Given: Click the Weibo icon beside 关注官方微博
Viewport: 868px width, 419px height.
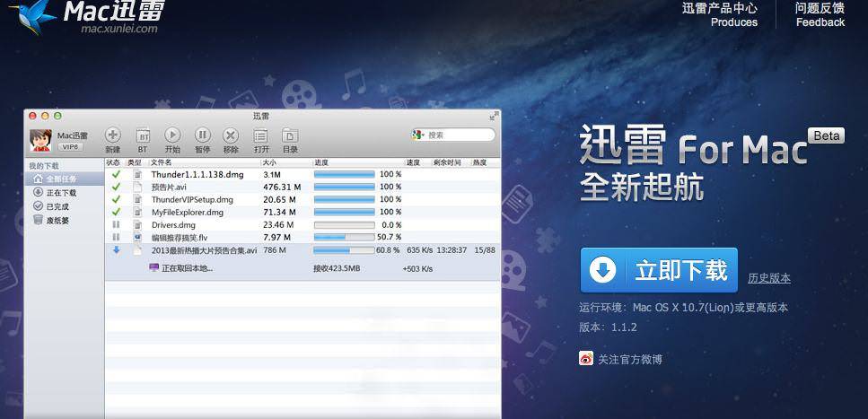Looking at the screenshot, I should click(x=586, y=359).
